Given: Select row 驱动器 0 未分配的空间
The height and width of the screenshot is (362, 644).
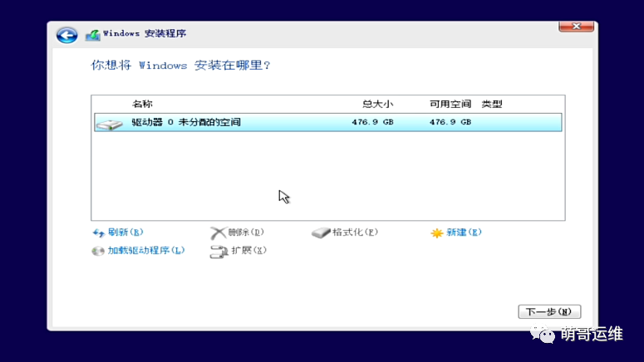Looking at the screenshot, I should 327,122.
